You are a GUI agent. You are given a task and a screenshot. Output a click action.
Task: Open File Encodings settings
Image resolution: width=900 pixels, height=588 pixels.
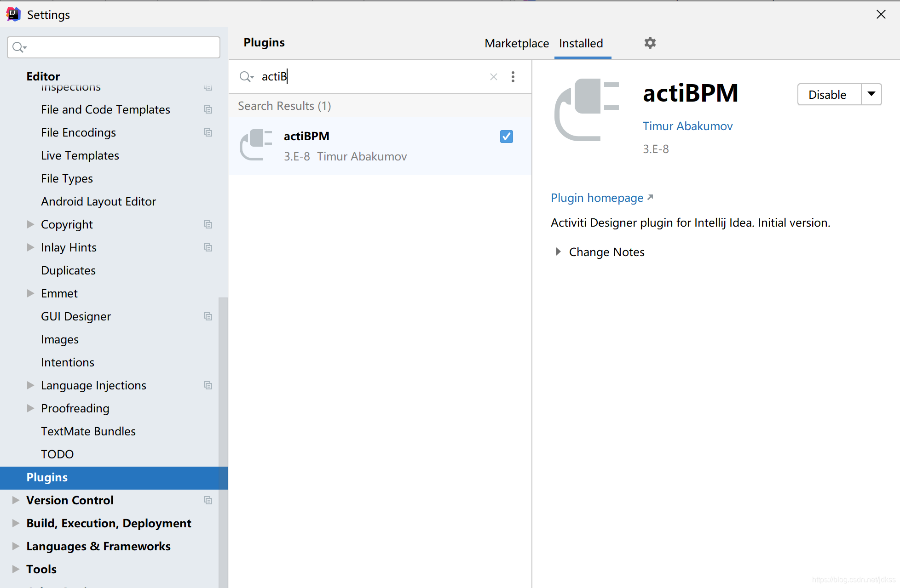pos(78,132)
